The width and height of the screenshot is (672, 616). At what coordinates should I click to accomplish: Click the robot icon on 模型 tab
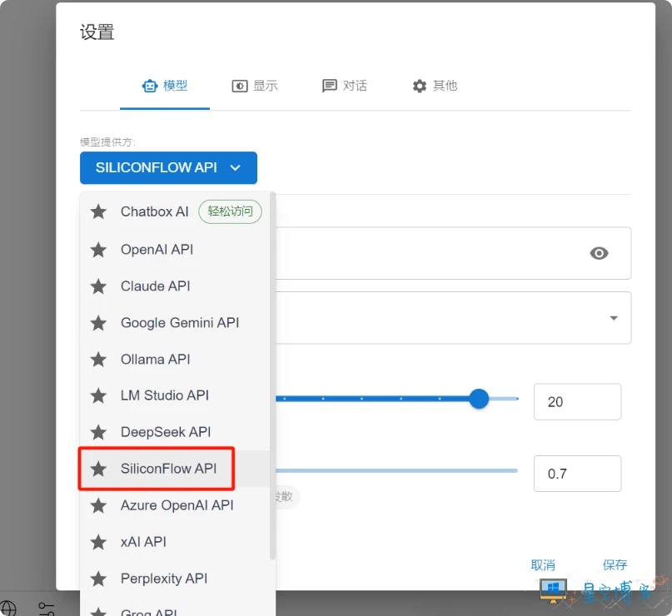coord(150,86)
